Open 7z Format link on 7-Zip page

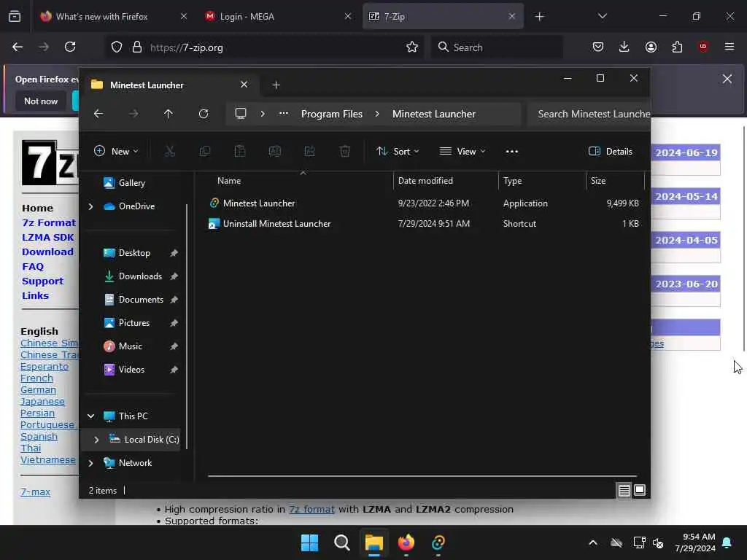pyautogui.click(x=49, y=223)
